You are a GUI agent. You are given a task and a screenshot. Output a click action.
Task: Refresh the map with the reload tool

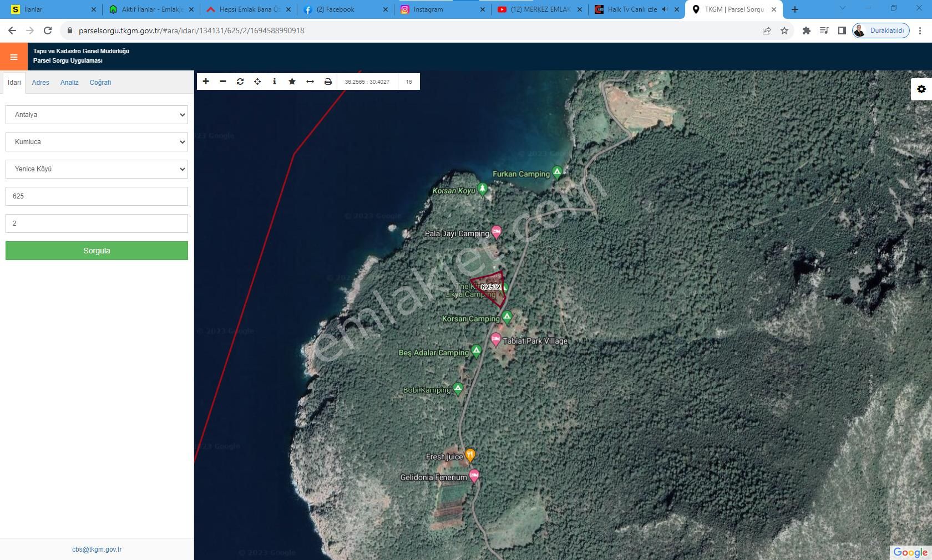point(240,82)
